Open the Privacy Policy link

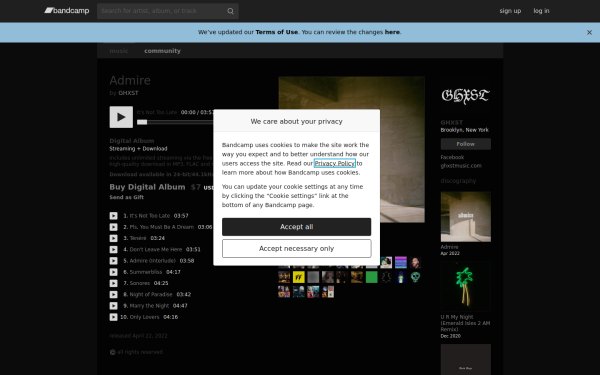click(x=334, y=163)
